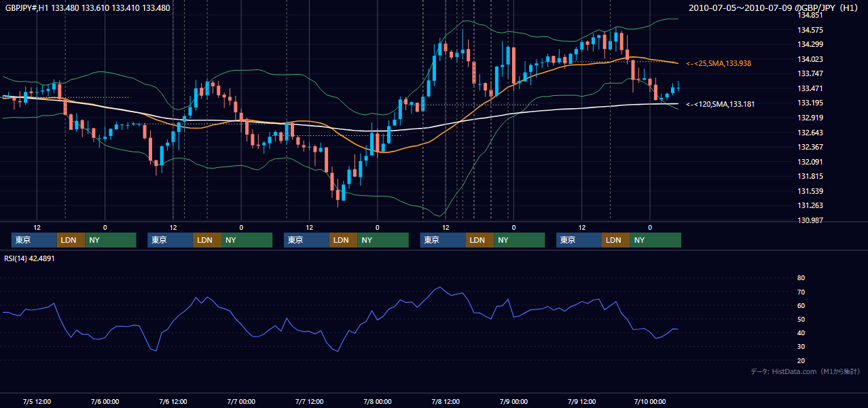The height and width of the screenshot is (408, 868).
Task: Click the rightmost NY session block
Action: 655,240
